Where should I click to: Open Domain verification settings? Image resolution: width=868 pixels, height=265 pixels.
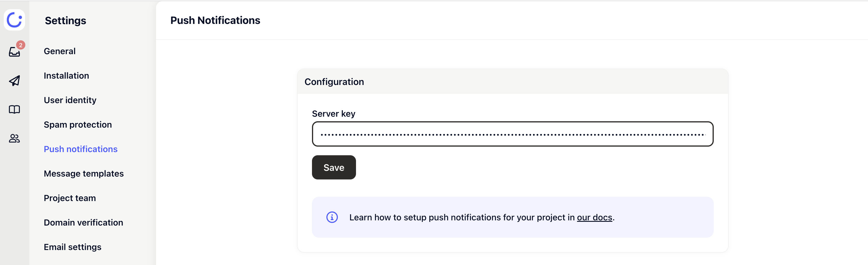[x=83, y=222]
